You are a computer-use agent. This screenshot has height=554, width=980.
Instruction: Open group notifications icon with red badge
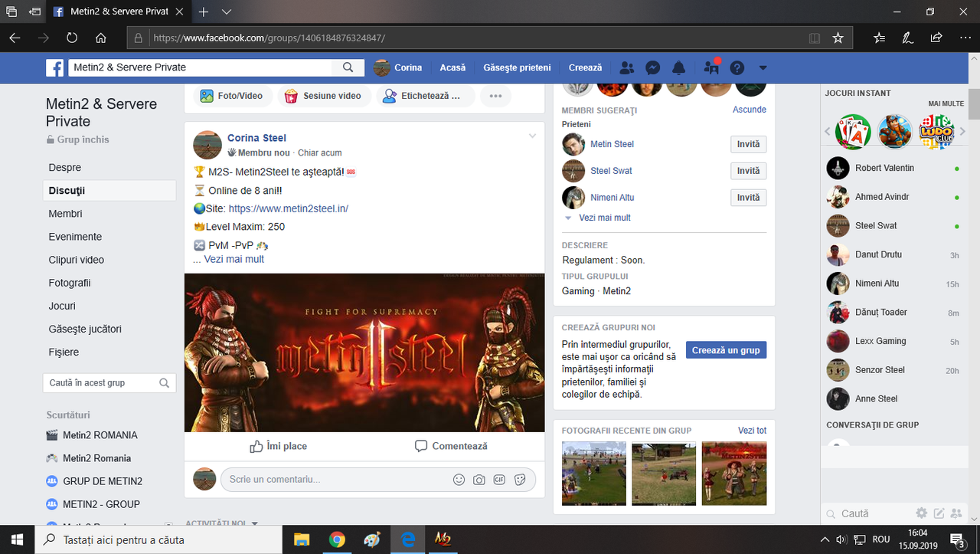click(x=711, y=67)
